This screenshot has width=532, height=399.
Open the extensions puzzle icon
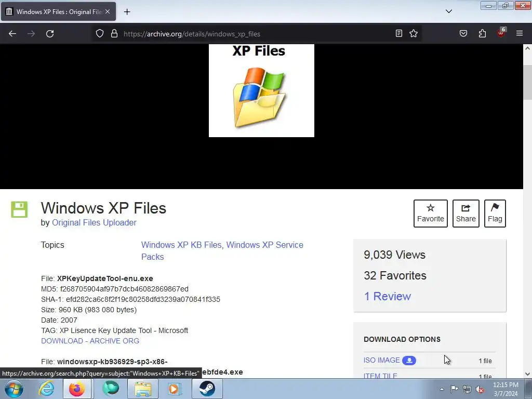coord(482,33)
